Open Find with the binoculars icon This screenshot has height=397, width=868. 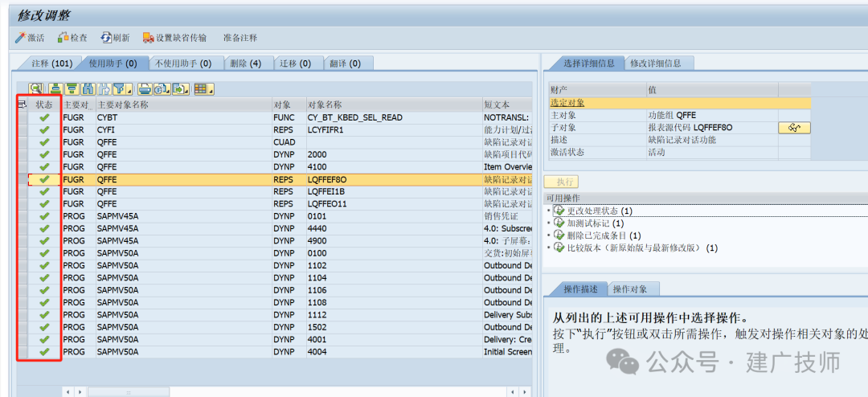tap(88, 88)
